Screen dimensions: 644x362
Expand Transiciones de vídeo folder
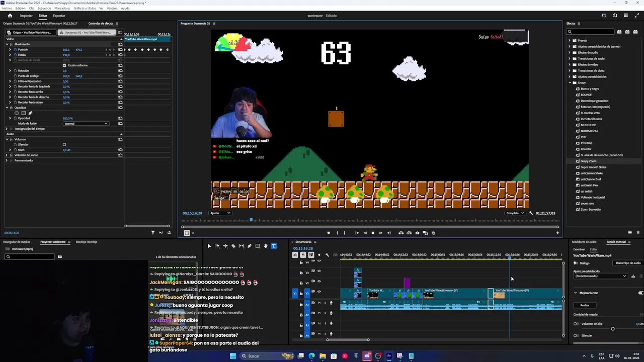point(570,70)
